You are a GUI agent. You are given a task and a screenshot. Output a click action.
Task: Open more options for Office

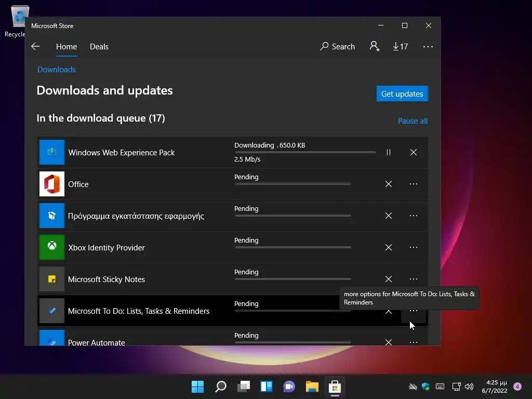click(x=413, y=184)
